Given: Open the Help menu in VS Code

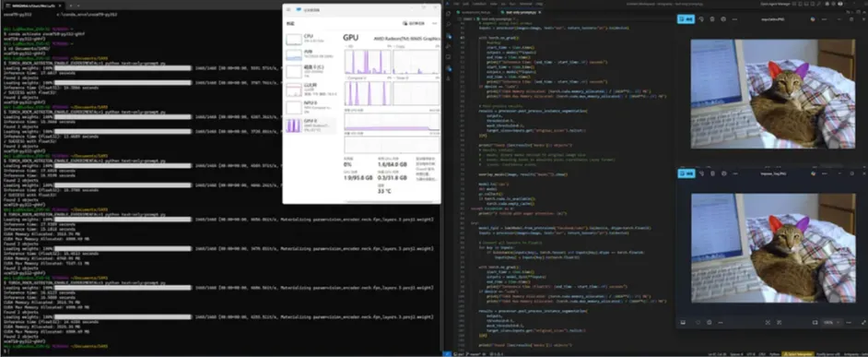Looking at the screenshot, I should point(539,4).
